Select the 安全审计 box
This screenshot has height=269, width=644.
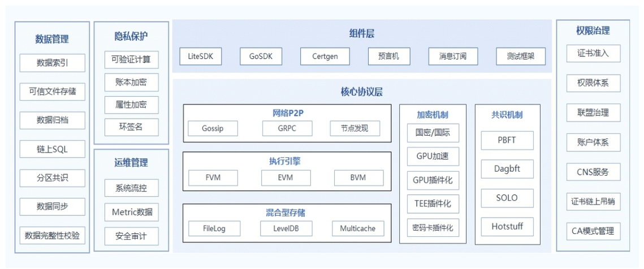tap(131, 236)
